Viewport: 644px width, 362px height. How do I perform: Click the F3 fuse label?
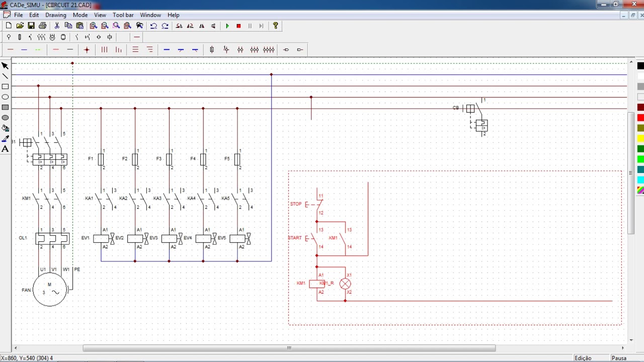coord(159,159)
